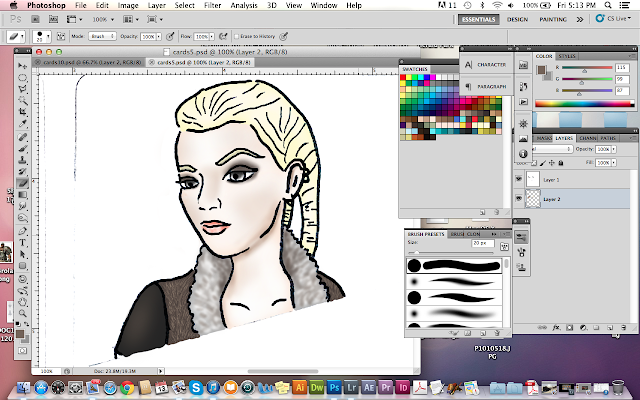Open CS Live services
The image size is (640, 400).
[x=613, y=18]
